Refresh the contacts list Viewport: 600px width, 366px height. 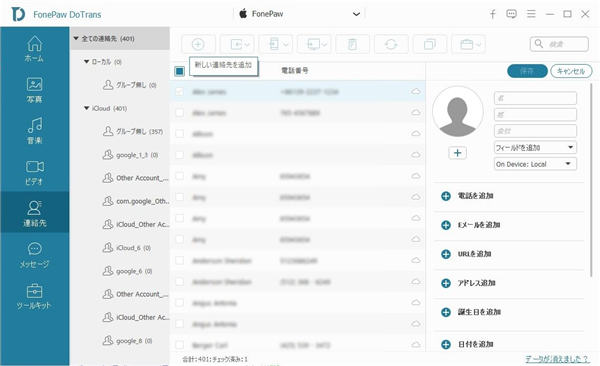[x=391, y=44]
